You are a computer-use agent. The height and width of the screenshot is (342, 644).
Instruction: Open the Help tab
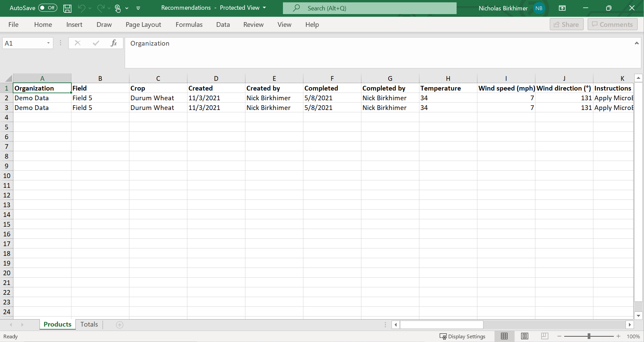tap(312, 24)
